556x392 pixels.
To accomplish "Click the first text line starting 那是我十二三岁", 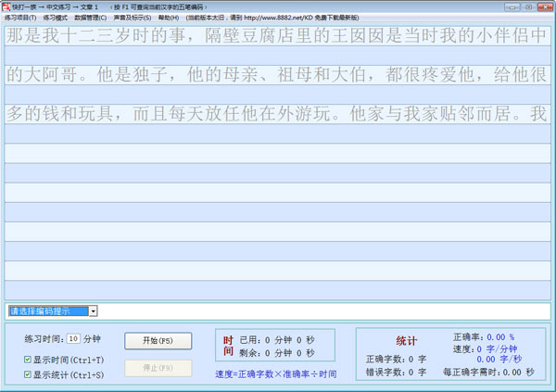I will (278, 39).
